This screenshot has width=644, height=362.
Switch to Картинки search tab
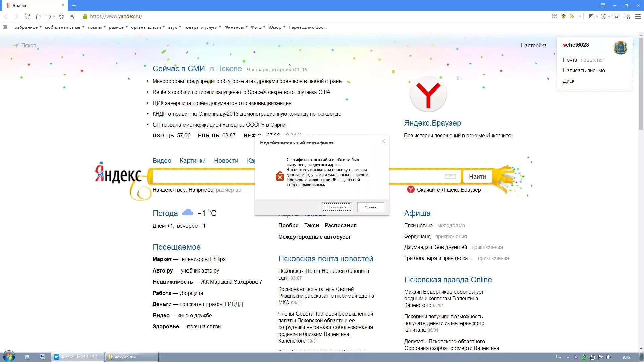click(193, 160)
